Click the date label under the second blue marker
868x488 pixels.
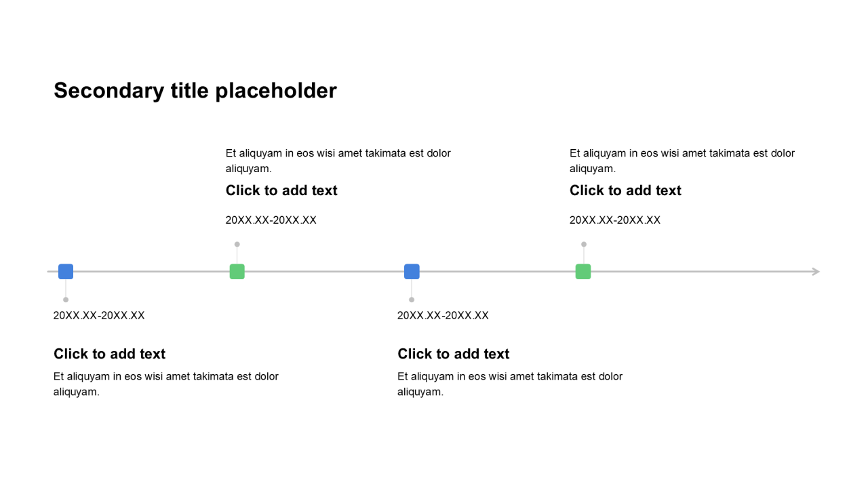coord(443,315)
